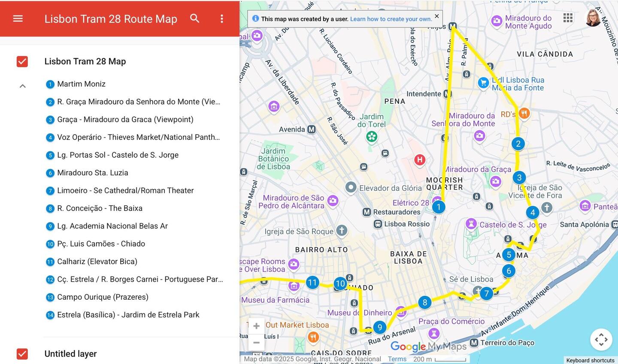
Task: Click the Igreja de São Roque church icon
Action: point(342,231)
